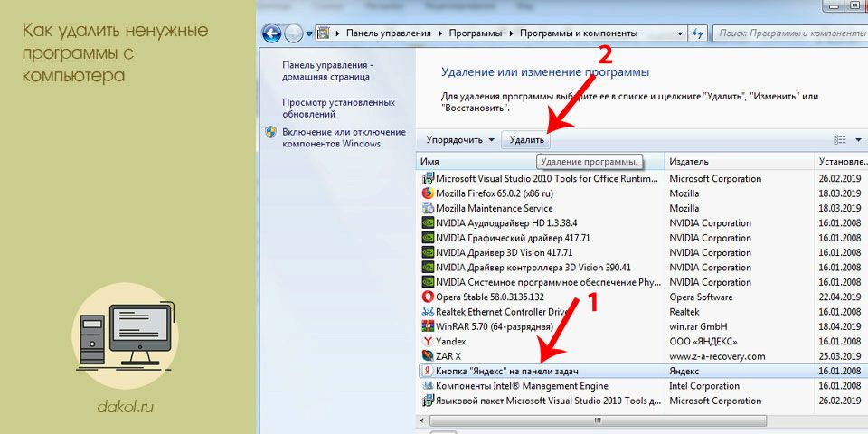Click the Кнопка Яндекс на панели задач icon
The height and width of the screenshot is (434, 868).
(x=428, y=371)
